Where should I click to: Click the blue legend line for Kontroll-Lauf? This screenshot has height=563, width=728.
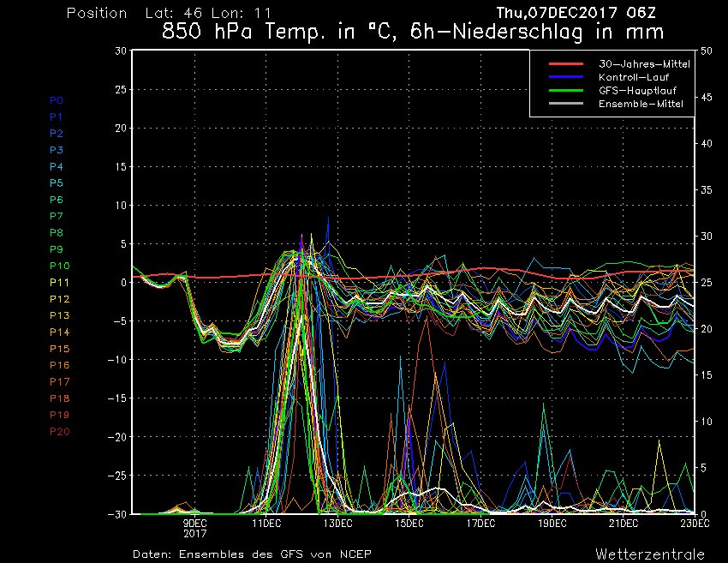(566, 76)
